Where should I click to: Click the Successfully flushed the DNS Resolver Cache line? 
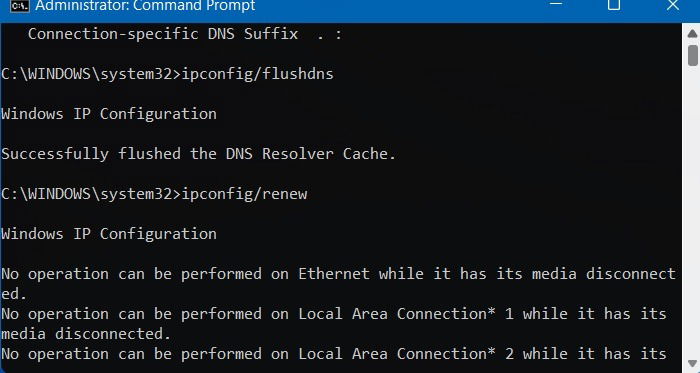[199, 154]
